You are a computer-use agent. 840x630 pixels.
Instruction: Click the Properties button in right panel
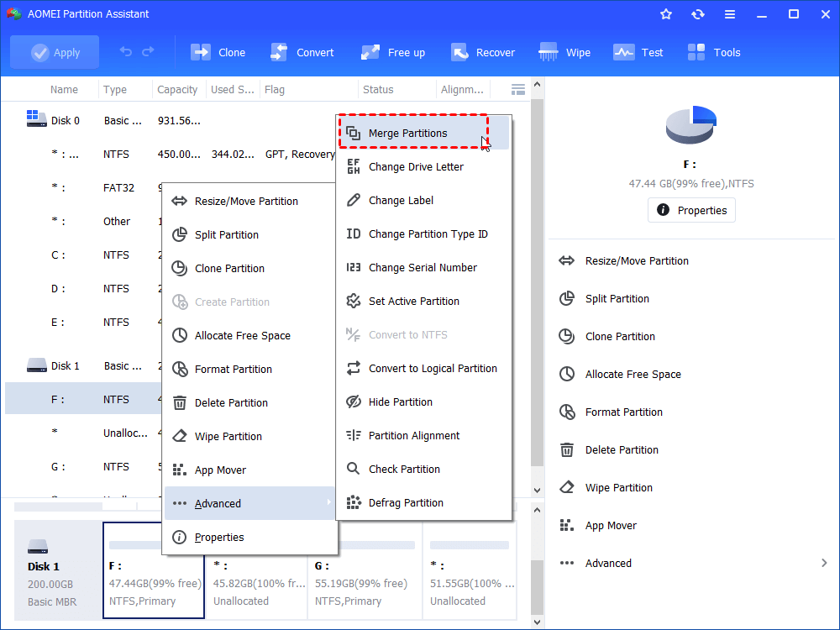click(x=691, y=210)
